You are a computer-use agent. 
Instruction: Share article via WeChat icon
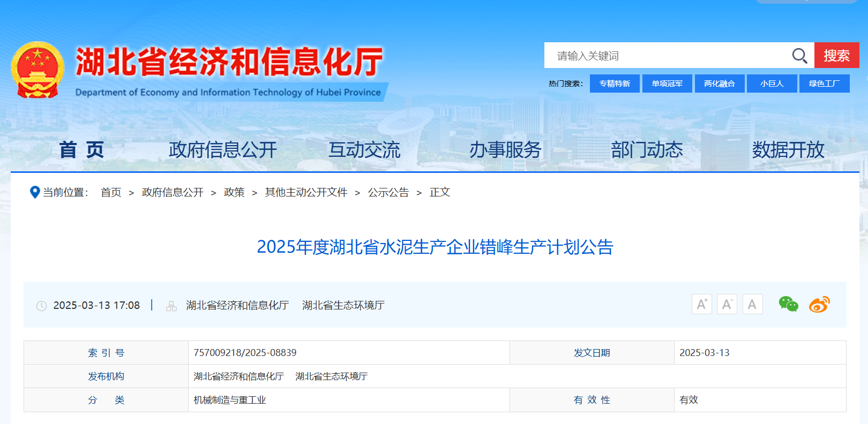788,304
